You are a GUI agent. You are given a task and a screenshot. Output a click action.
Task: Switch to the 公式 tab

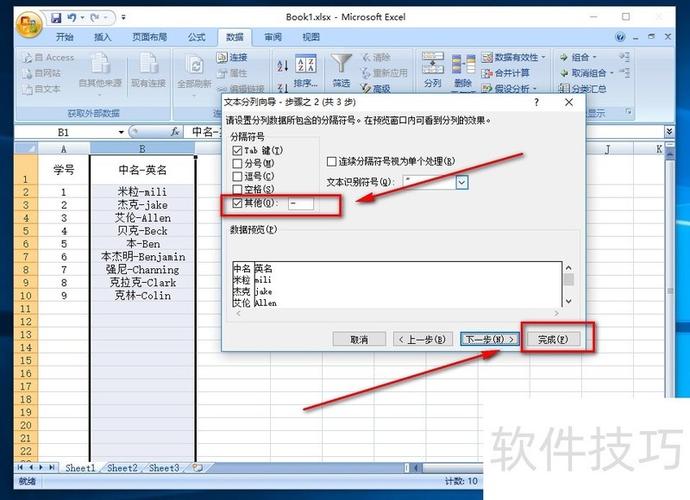(x=196, y=37)
